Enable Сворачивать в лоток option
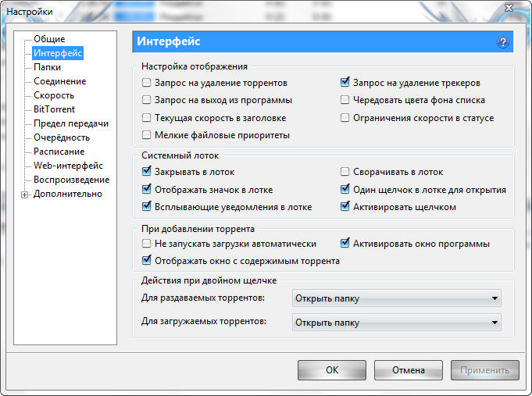 [345, 172]
